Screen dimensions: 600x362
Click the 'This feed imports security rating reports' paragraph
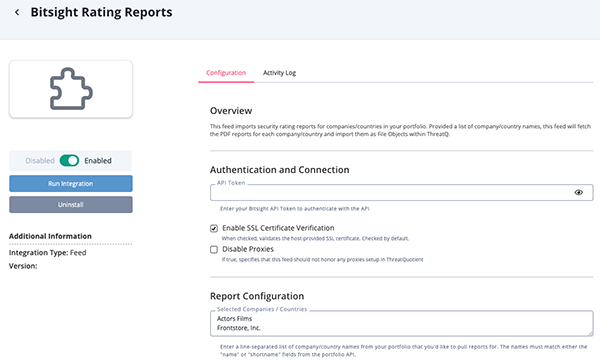(x=400, y=130)
